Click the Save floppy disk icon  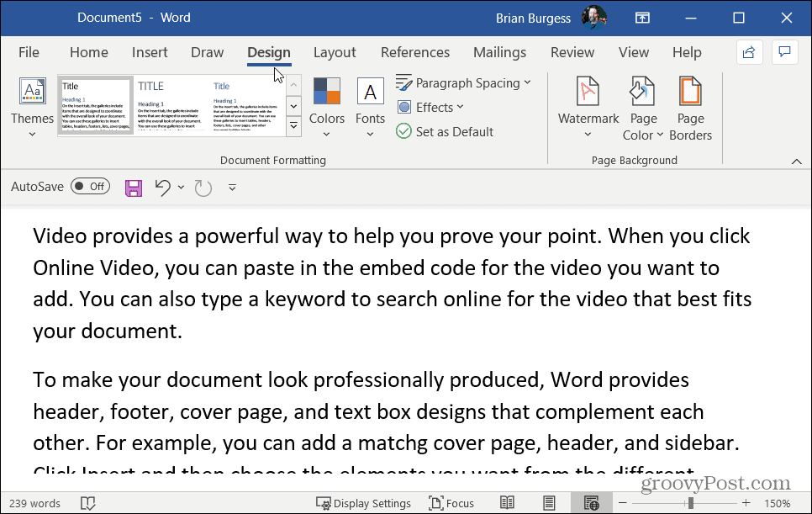point(133,188)
